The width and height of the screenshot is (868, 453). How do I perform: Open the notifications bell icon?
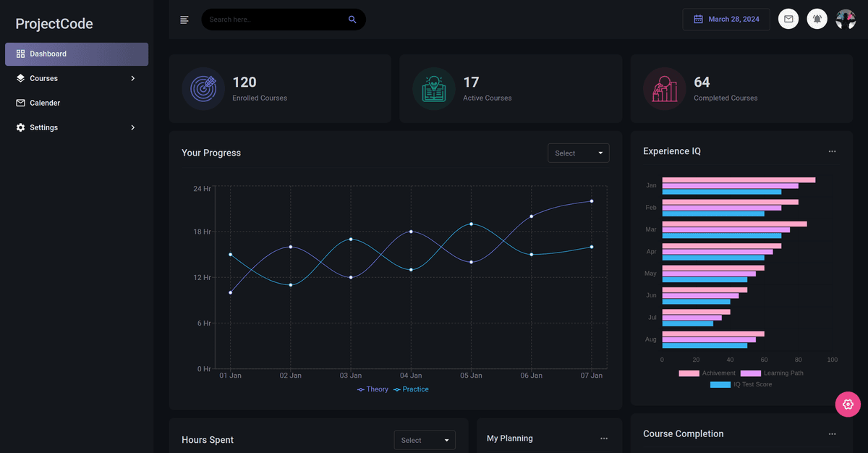click(x=817, y=20)
